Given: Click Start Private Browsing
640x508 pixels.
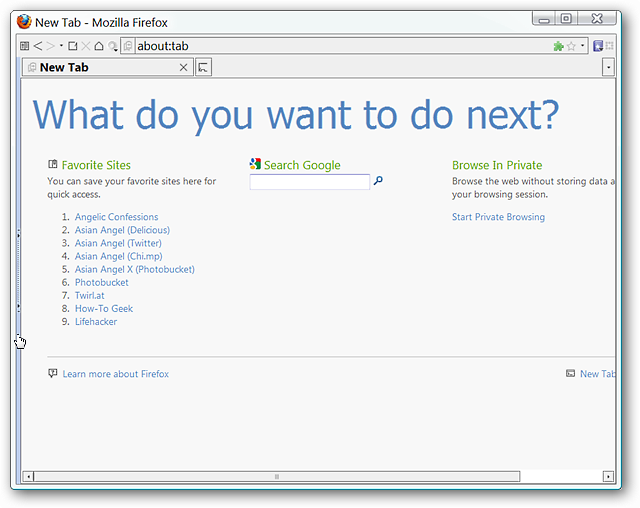Looking at the screenshot, I should 498,217.
